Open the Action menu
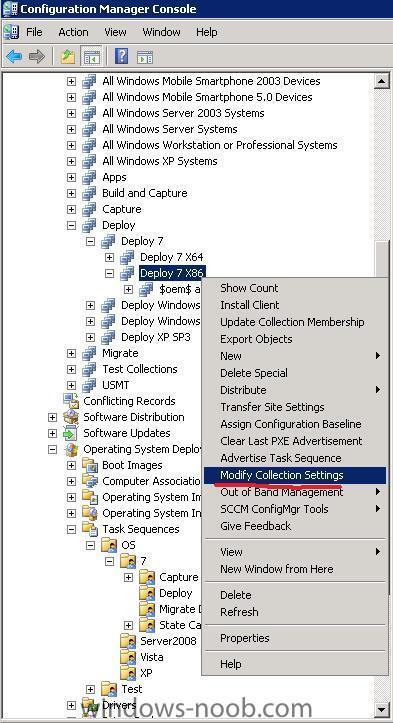 (73, 32)
